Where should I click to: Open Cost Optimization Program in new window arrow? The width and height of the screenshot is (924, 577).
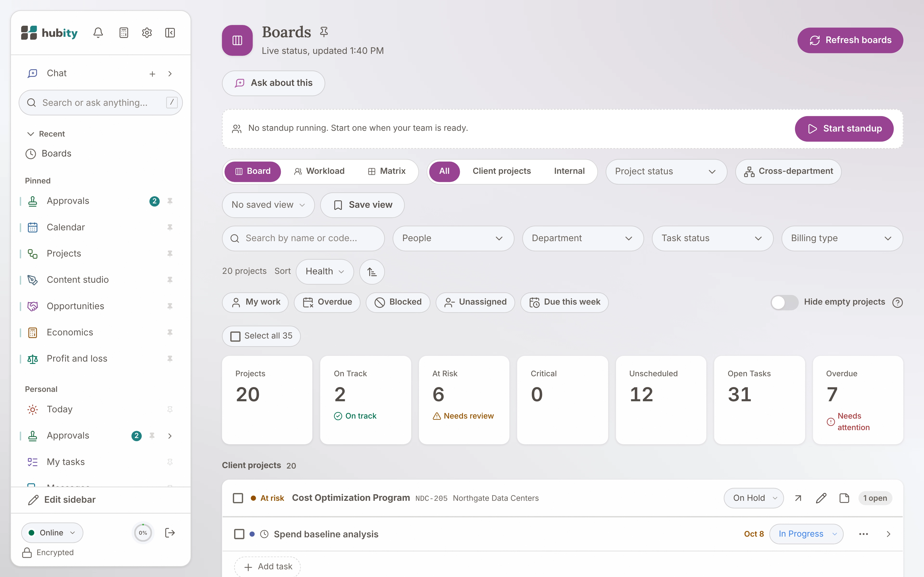point(798,498)
